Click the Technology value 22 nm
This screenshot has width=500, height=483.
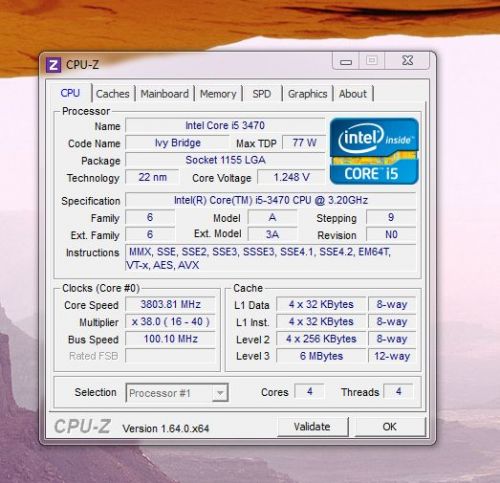(152, 177)
